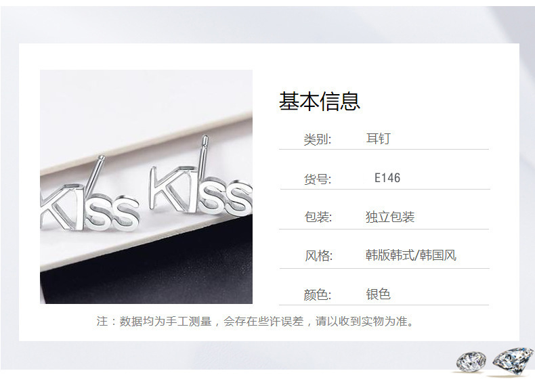Select the 颜色 label
Image resolution: width=535 pixels, height=392 pixels.
click(x=318, y=295)
